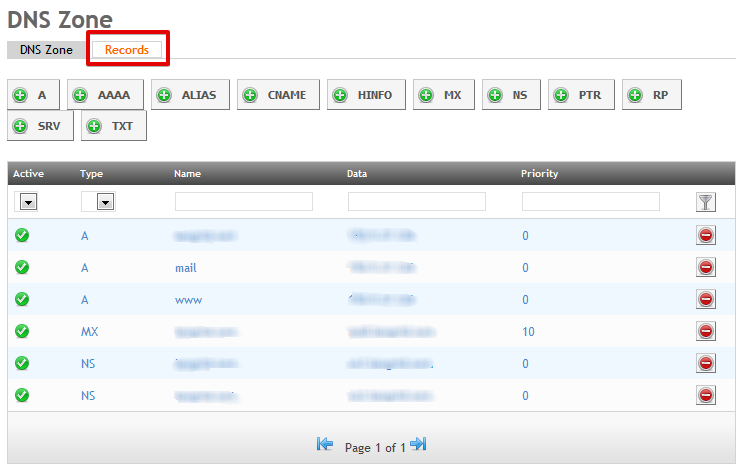Delete the MX record

tap(706, 331)
